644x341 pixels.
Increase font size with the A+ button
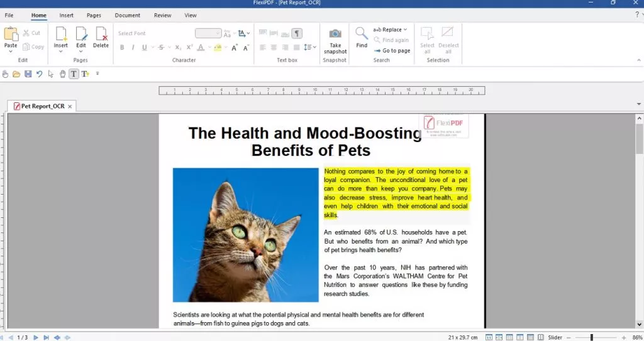235,48
